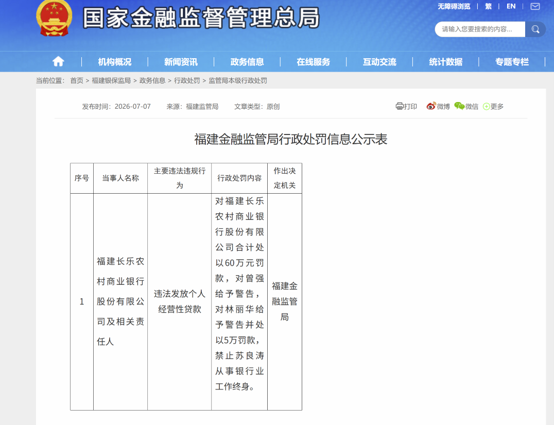
Task: Open 专题专栏 menu item
Action: coord(512,62)
